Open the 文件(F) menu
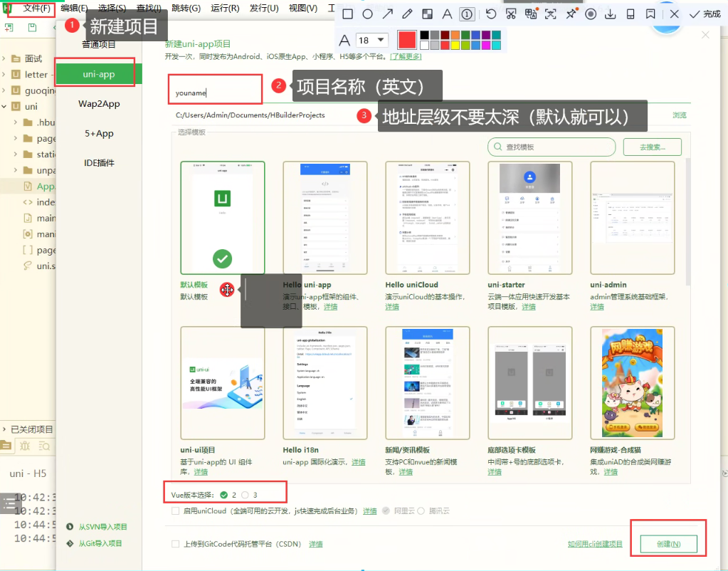Viewport: 728px width, 571px height. pos(36,9)
